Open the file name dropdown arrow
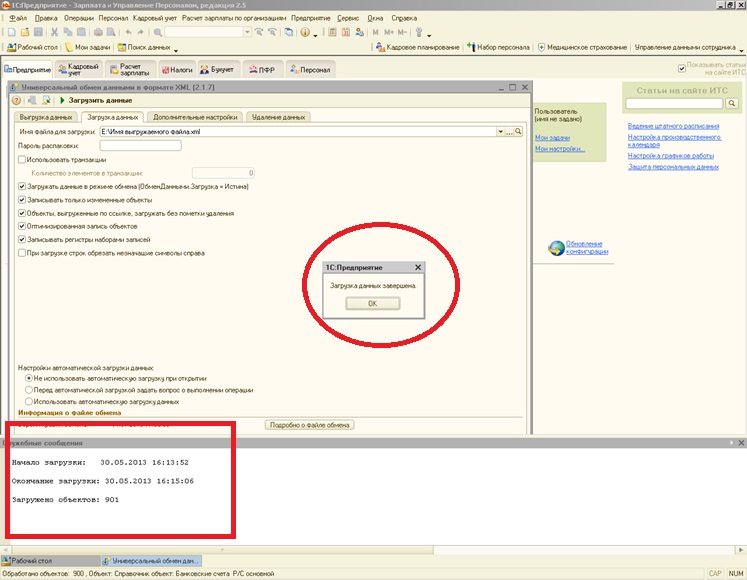This screenshot has height=580, width=747. tap(501, 132)
